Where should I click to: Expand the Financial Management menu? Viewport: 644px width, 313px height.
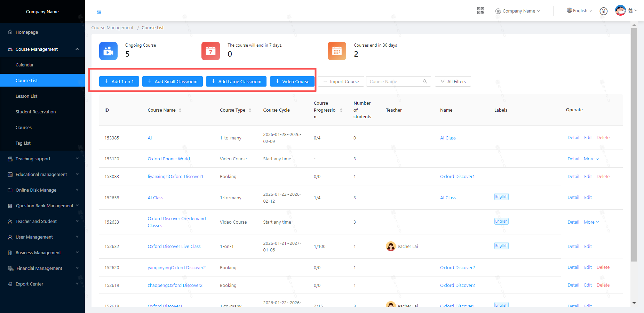(x=39, y=268)
